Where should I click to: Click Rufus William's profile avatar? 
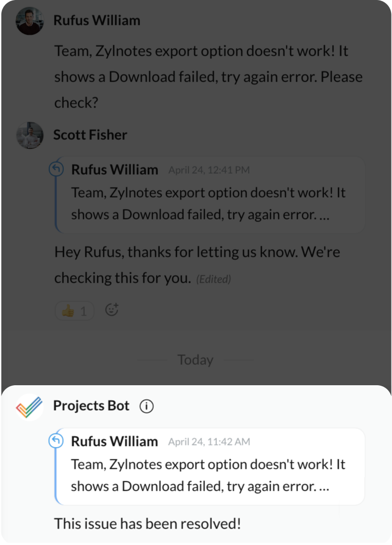point(29,21)
